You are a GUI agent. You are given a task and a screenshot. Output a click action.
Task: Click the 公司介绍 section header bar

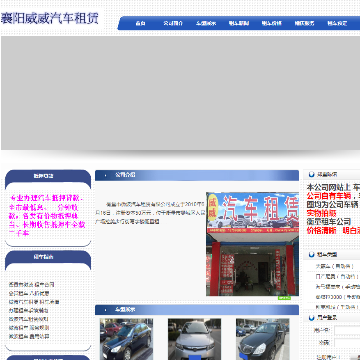197,175
